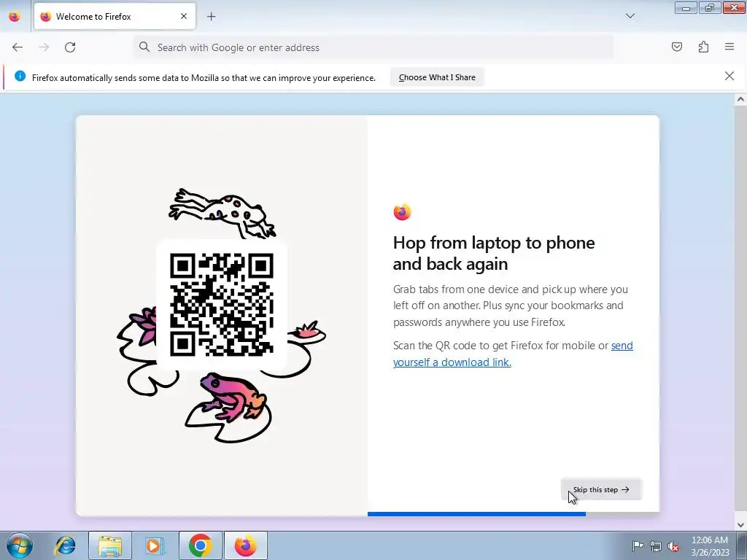Click Skip this step button

601,489
